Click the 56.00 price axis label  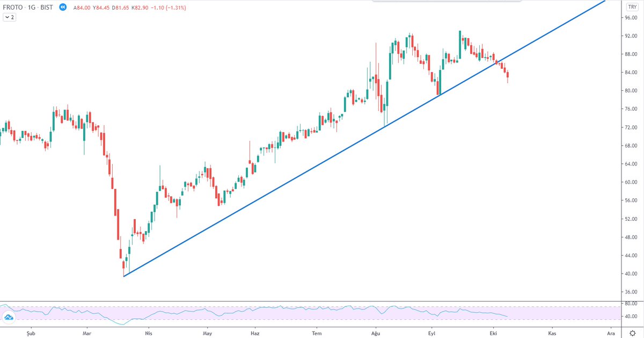tap(630, 200)
